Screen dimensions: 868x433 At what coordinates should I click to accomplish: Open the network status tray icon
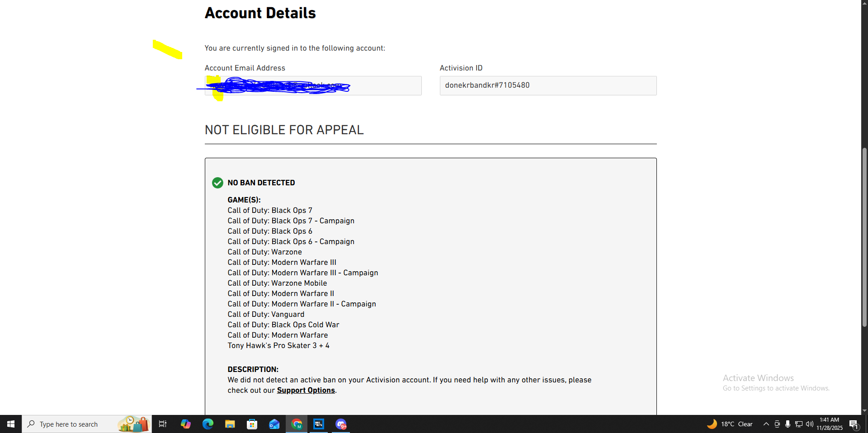click(798, 424)
